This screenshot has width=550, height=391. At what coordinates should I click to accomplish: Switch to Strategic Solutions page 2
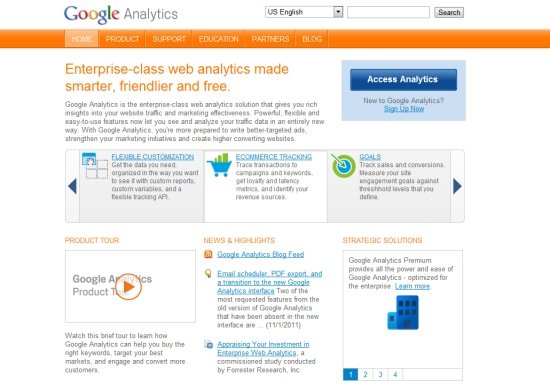coord(365,375)
